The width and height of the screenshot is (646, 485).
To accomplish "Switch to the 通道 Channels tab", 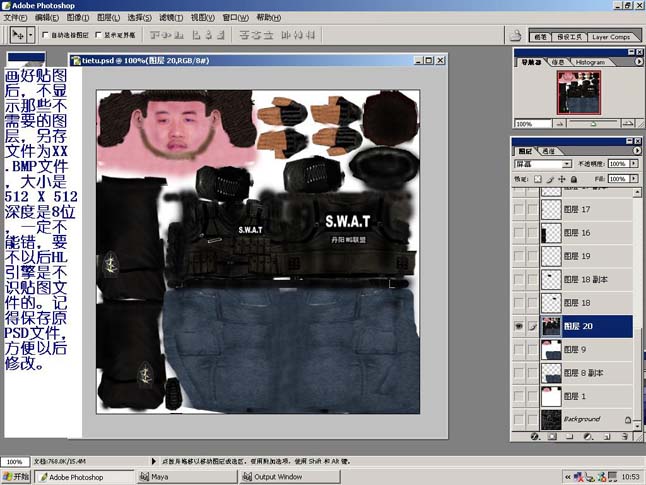I will (548, 151).
